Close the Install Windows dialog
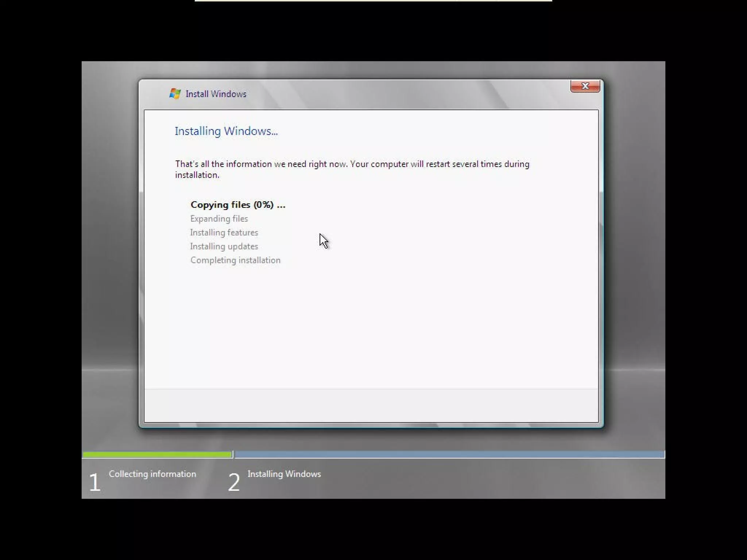Screen dimensions: 747x560 (x=585, y=86)
